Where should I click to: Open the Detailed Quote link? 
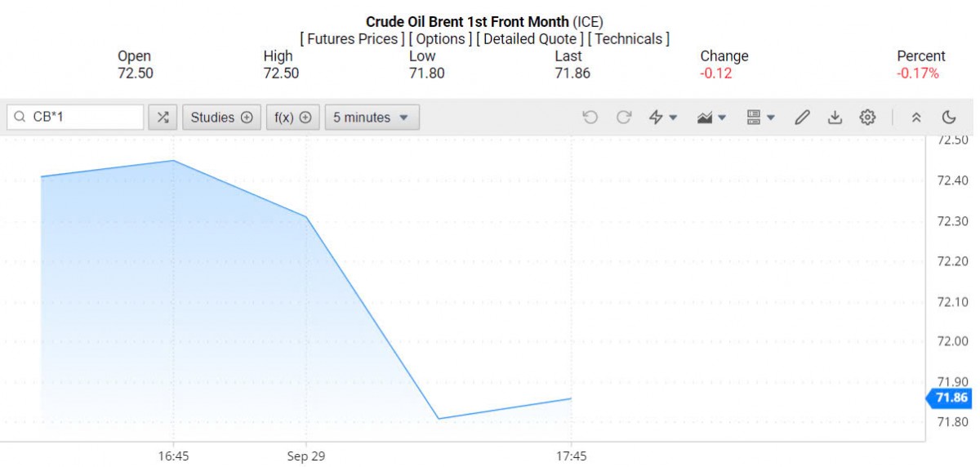pyautogui.click(x=530, y=39)
